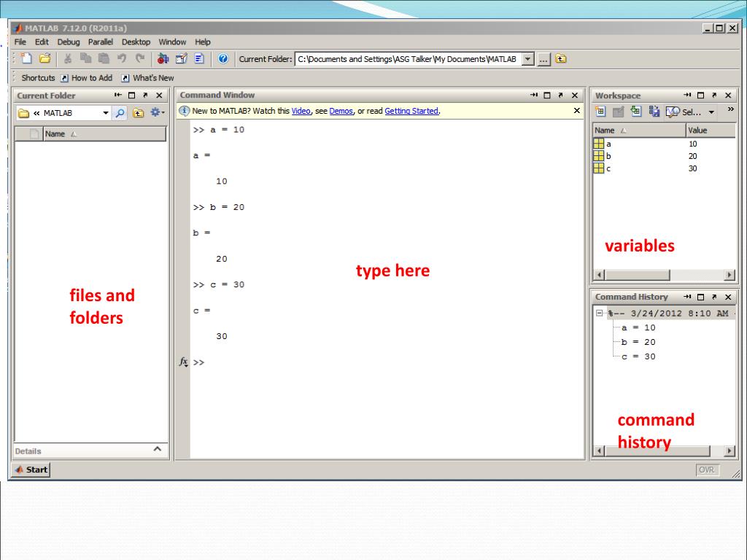Open the Help menu
Screen dimensions: 747x560
pyautogui.click(x=203, y=42)
